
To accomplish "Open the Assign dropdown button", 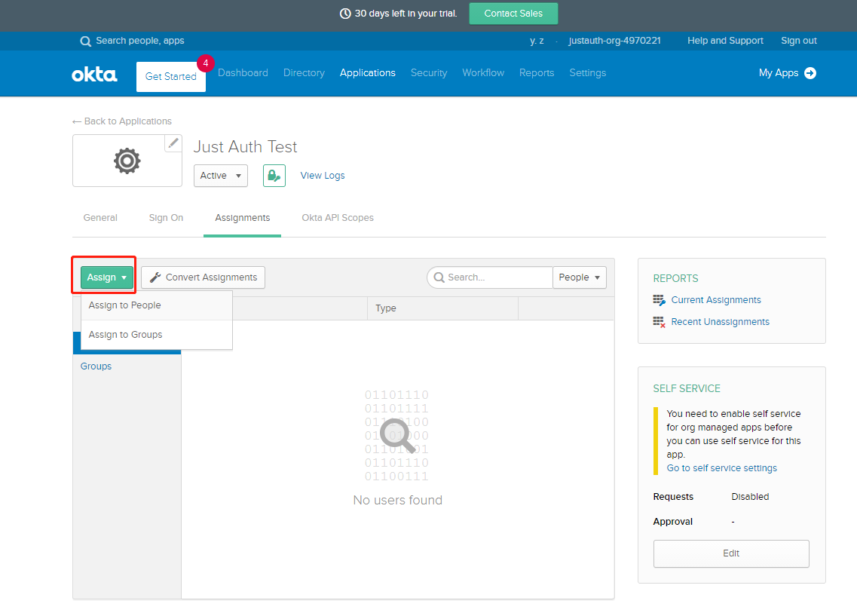I will pyautogui.click(x=106, y=277).
